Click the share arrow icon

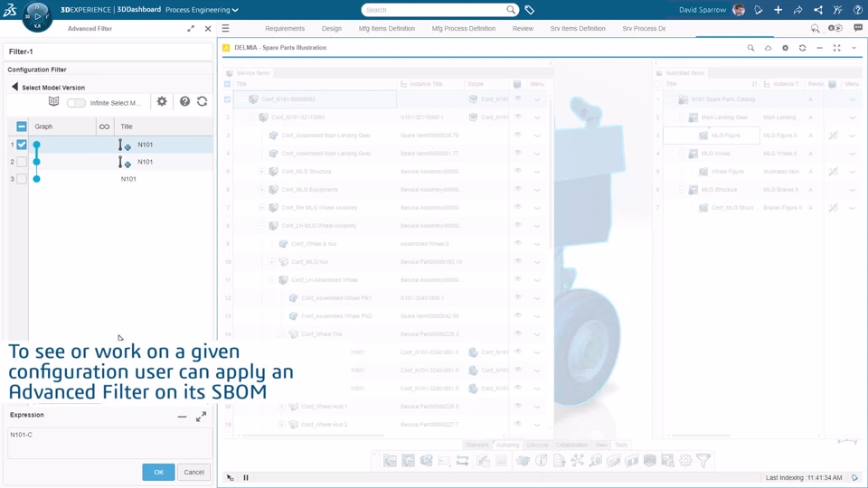pyautogui.click(x=797, y=9)
